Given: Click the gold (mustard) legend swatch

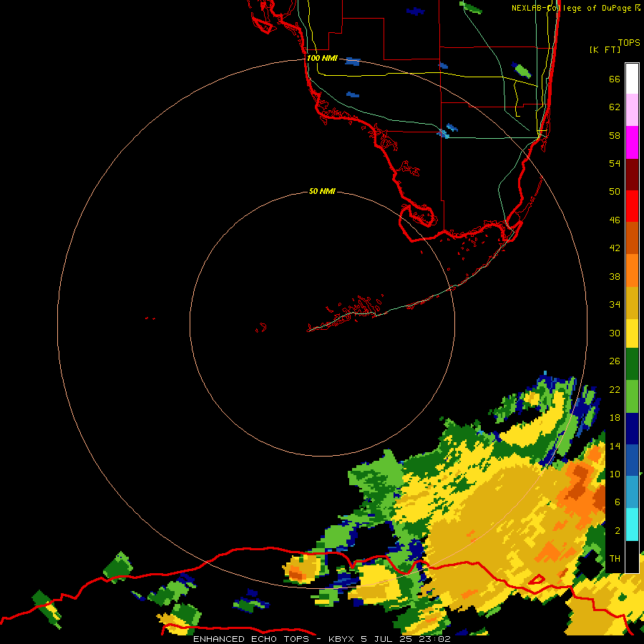Looking at the screenshot, I should [632, 303].
